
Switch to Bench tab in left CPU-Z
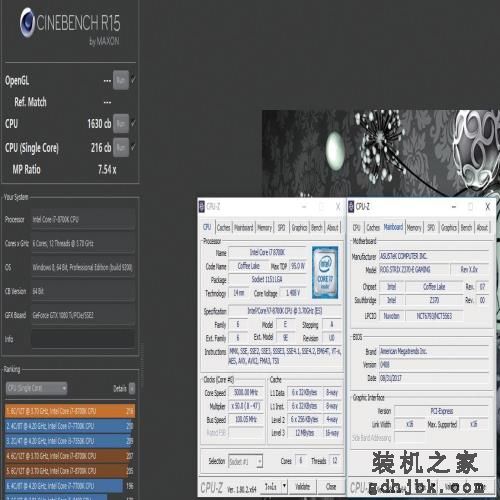pyautogui.click(x=317, y=228)
